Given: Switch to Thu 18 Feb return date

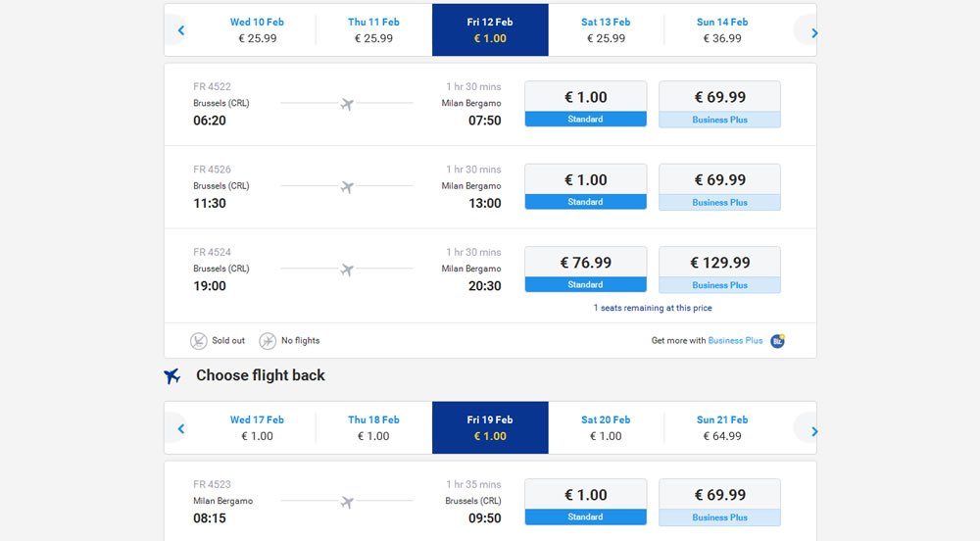Looking at the screenshot, I should pyautogui.click(x=373, y=428).
